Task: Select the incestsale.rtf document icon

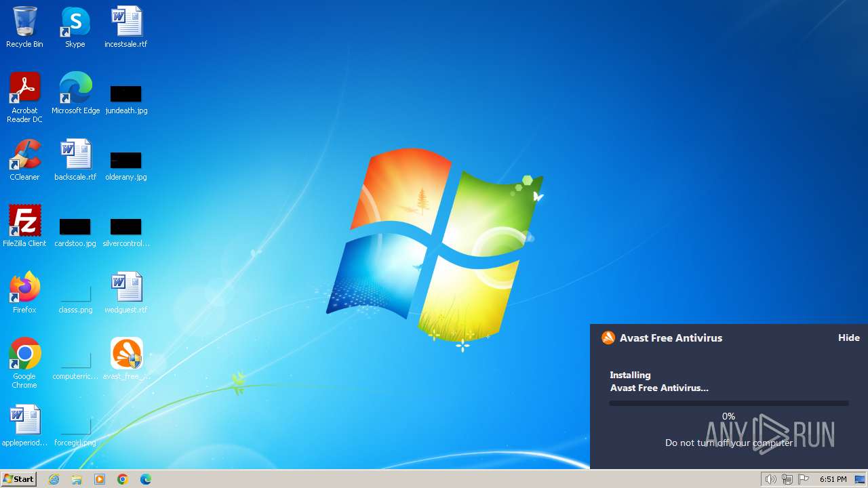Action: pyautogui.click(x=126, y=27)
